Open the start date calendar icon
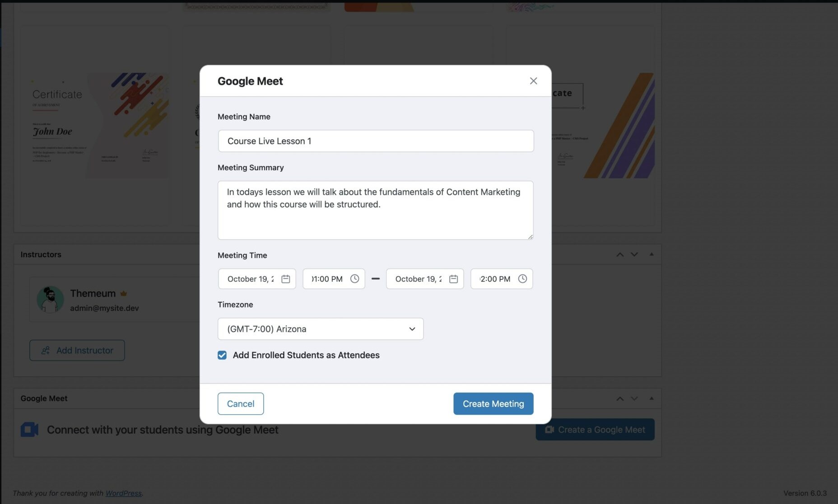838x504 pixels. pos(285,279)
